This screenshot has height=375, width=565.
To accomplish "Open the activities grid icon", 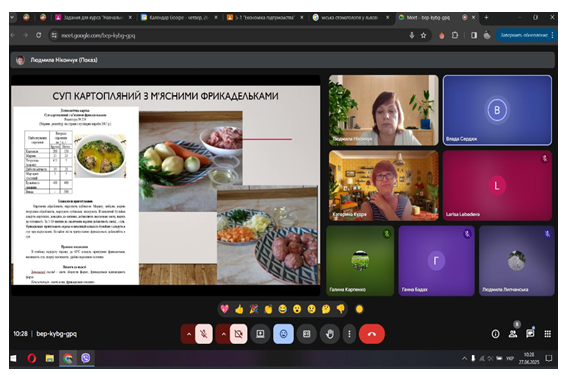I will pos(547,334).
